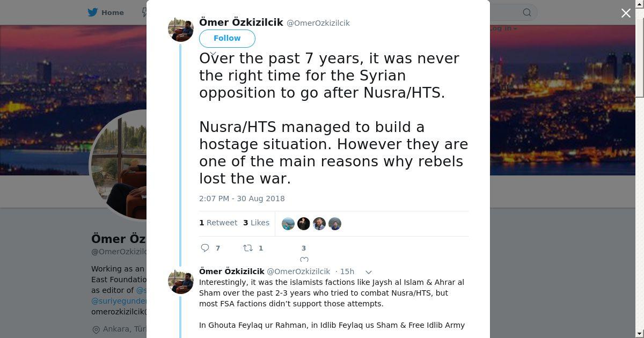This screenshot has height=338, width=644.
Task: View the 1 Retweet list
Action: pos(218,223)
